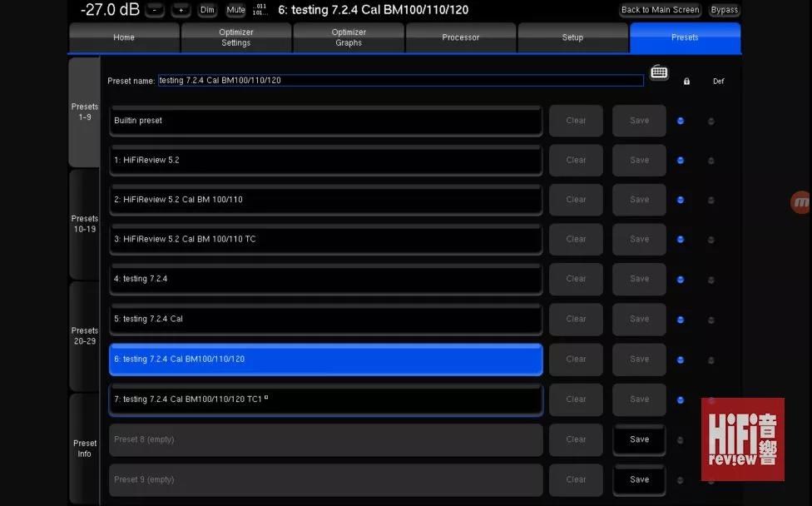Set preset 1 HiFiReview 5.2 as default
The width and height of the screenshot is (812, 506).
click(710, 161)
